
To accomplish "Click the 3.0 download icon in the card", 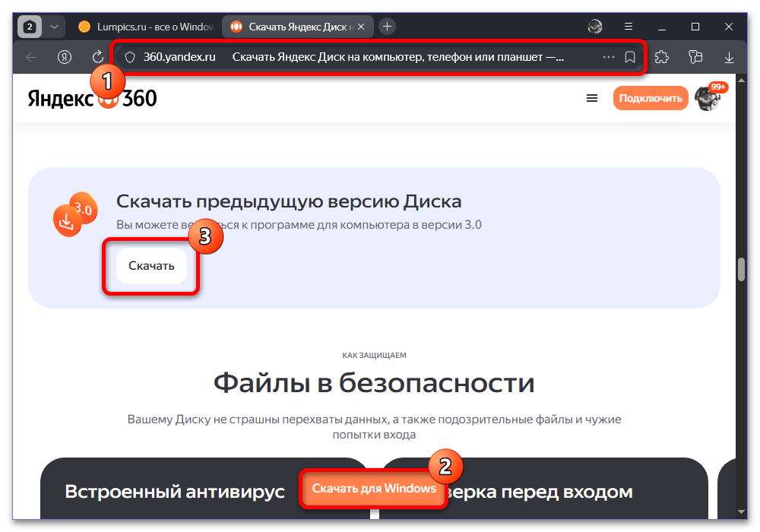I will tap(75, 214).
